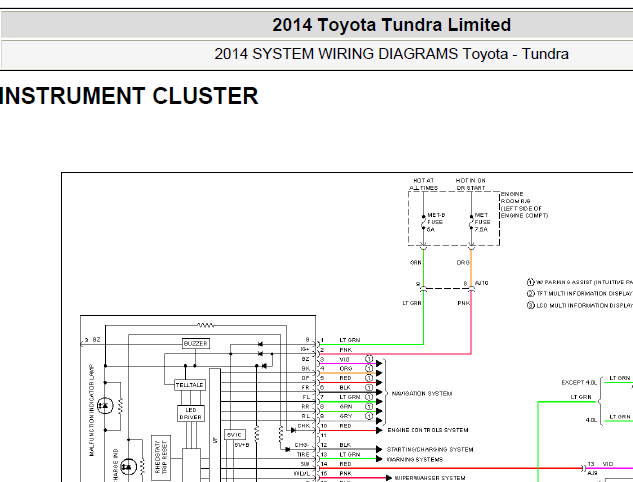This screenshot has width=633, height=482.
Task: Click the '4.0L' label below 'EXCEPT 4.0L'
Action: [591, 420]
